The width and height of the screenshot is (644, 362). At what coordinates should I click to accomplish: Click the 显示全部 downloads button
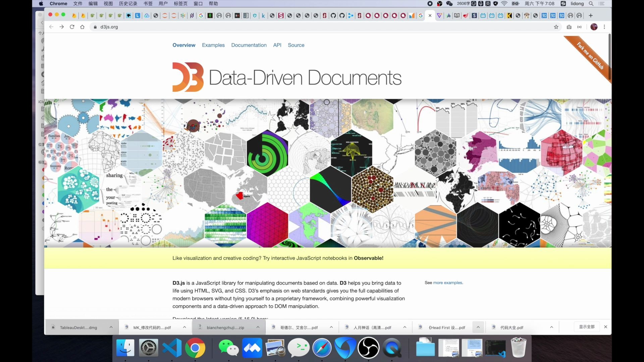586,327
